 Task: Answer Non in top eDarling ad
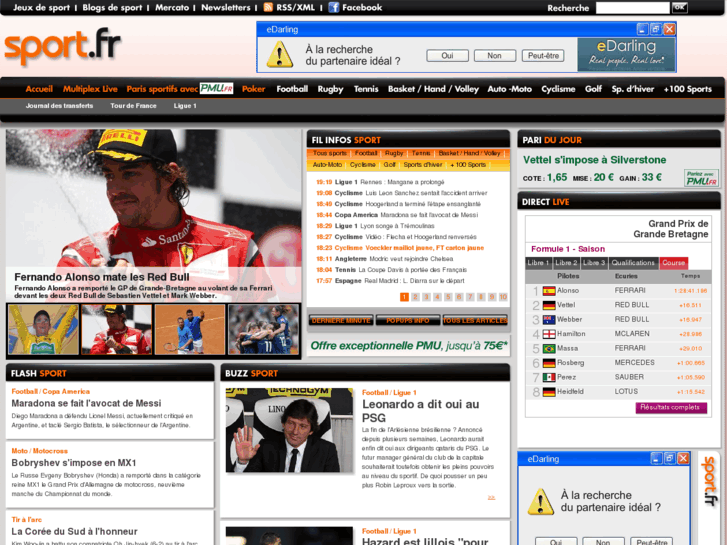click(495, 56)
